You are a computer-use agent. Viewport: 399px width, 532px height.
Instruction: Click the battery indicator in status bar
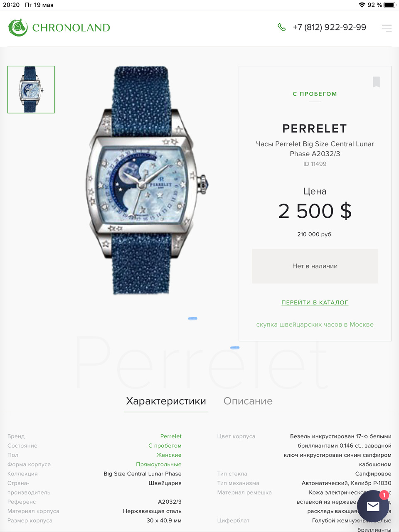pyautogui.click(x=389, y=5)
